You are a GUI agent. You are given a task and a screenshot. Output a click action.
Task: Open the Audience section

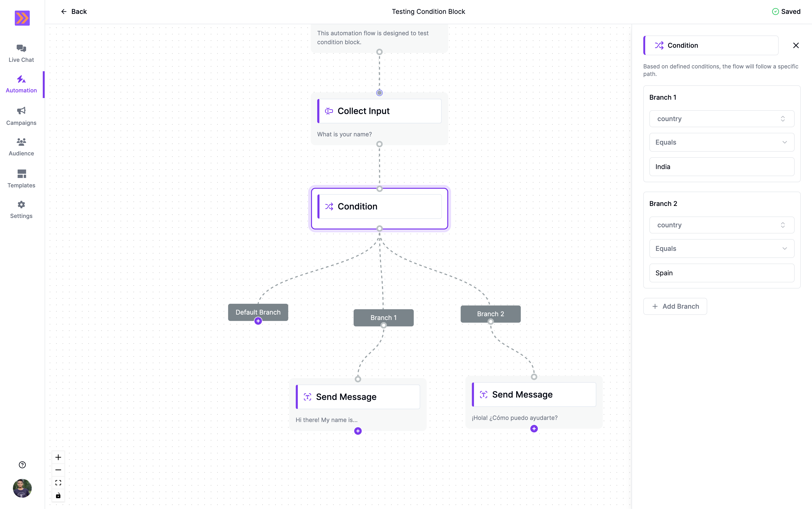click(21, 147)
